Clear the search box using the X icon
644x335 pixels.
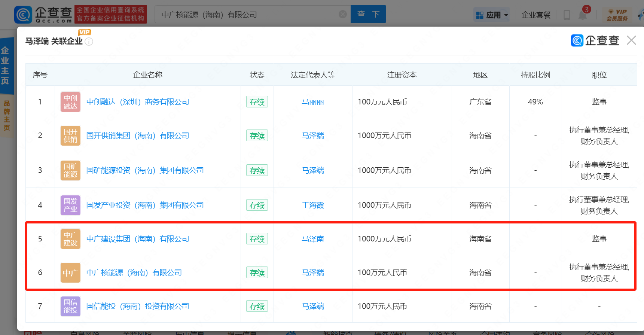[342, 14]
